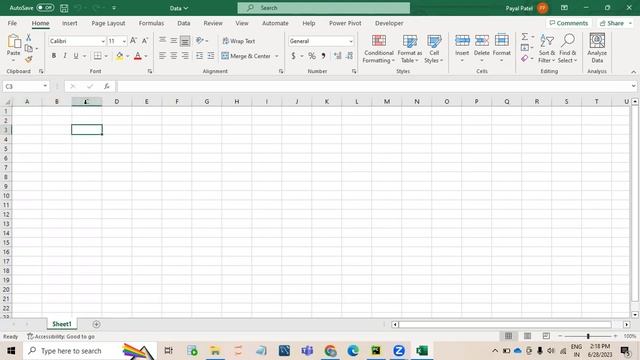Add a new sheet with plus button

click(x=96, y=324)
